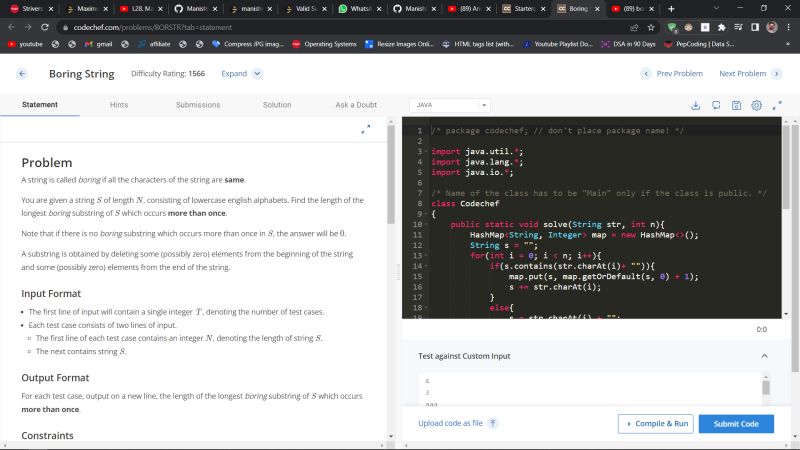800x450 pixels.
Task: Switch to the Hints tab
Action: pyautogui.click(x=119, y=105)
